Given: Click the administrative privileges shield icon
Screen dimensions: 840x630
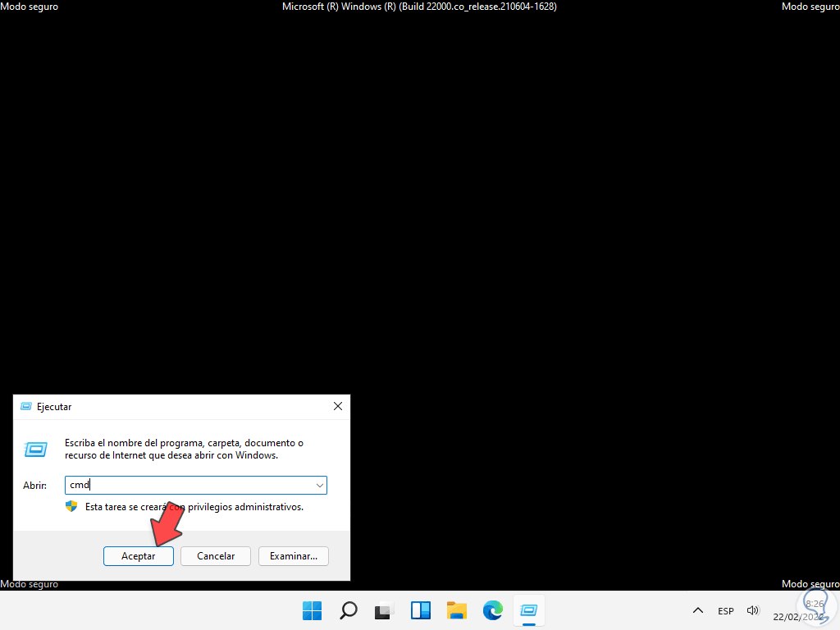Looking at the screenshot, I should point(71,506).
